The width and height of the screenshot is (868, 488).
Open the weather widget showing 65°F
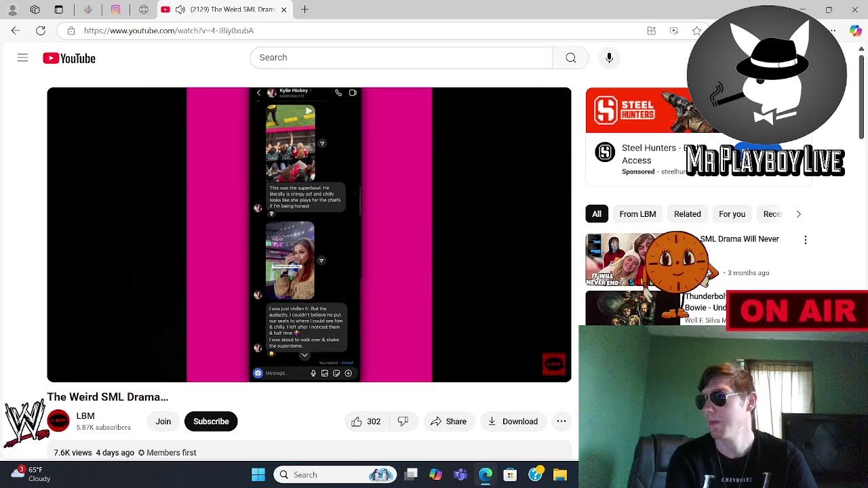coord(31,474)
